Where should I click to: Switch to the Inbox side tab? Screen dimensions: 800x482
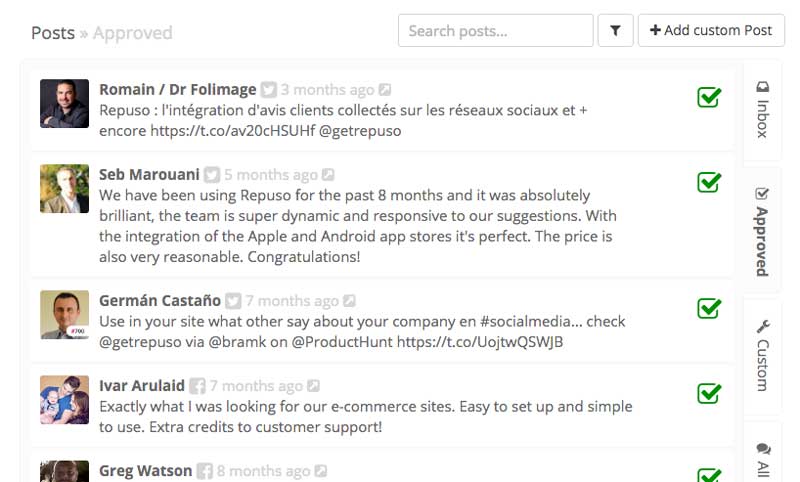(762, 110)
